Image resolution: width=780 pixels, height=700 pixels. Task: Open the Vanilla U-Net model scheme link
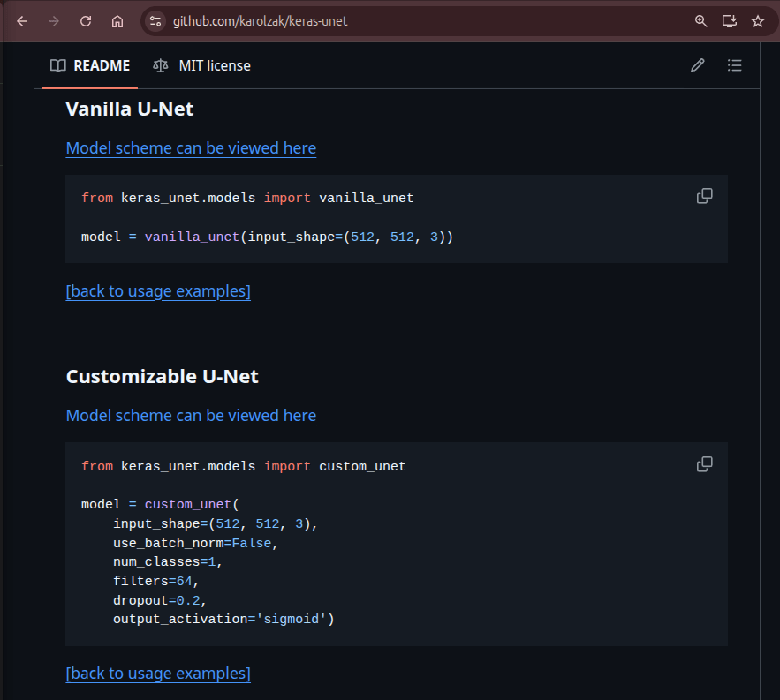[191, 148]
